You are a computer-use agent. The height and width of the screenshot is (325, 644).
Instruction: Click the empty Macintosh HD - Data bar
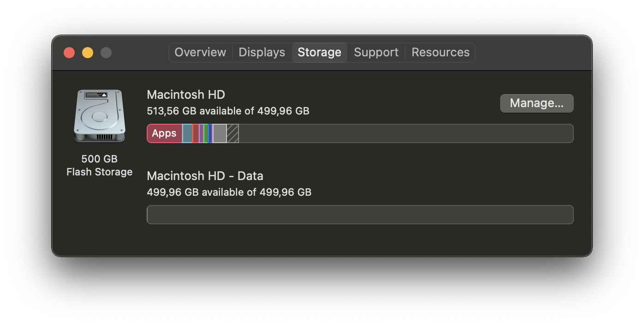pyautogui.click(x=360, y=215)
